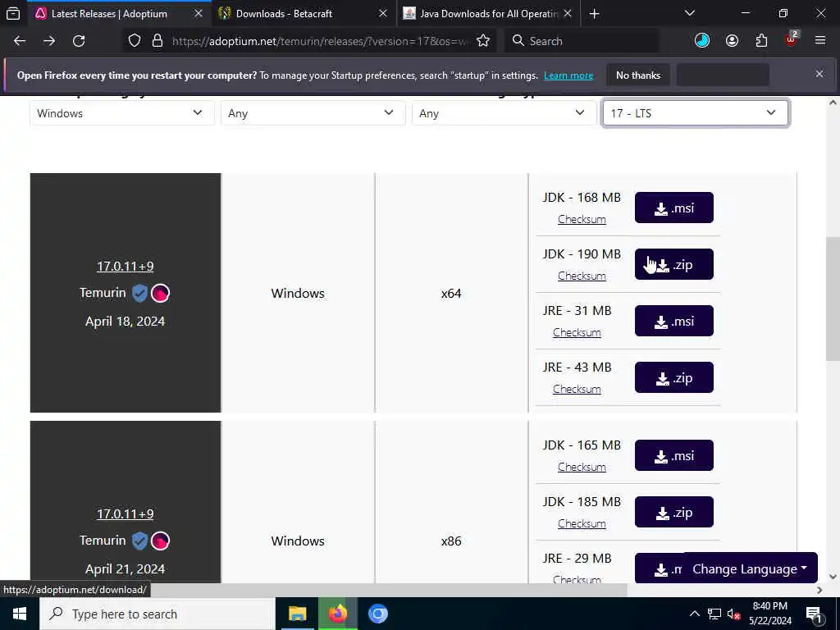Open the Windows Start menu
Screen dimensions: 840x630
20,614
